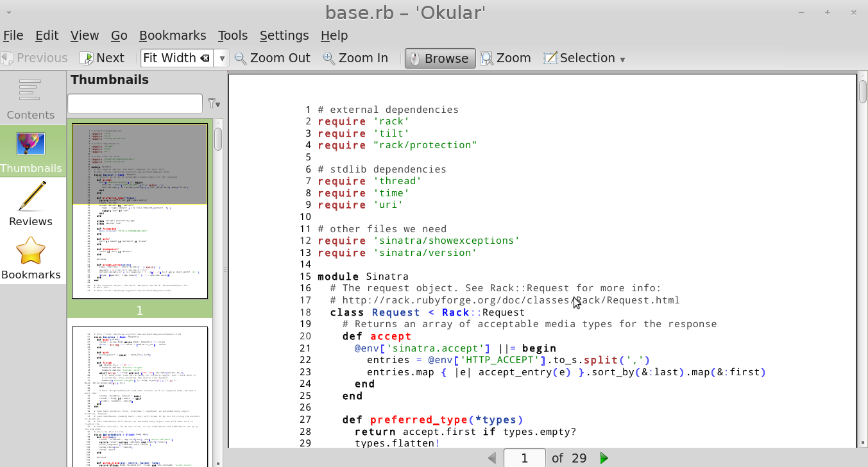Select the Thumbnails sidebar panel
This screenshot has height=467, width=868.
(x=31, y=151)
